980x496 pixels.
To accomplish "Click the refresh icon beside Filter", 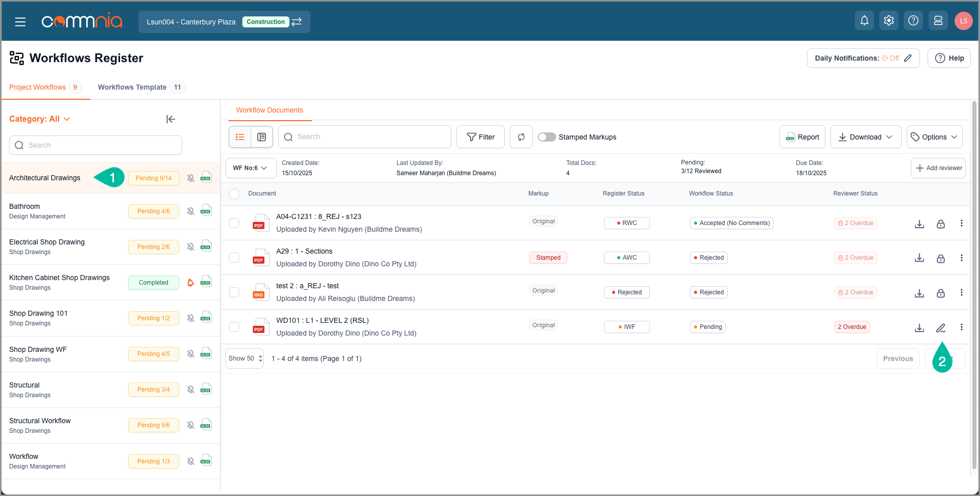I will pos(521,137).
